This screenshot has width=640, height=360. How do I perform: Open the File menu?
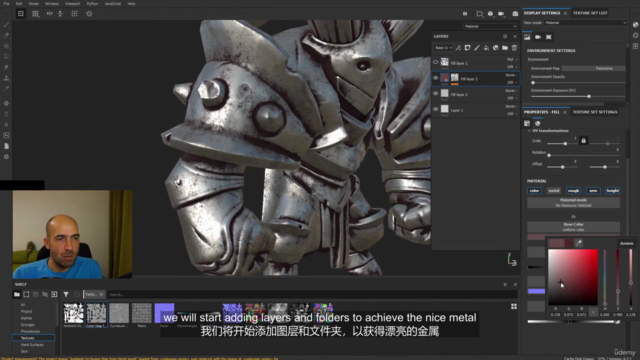point(7,4)
